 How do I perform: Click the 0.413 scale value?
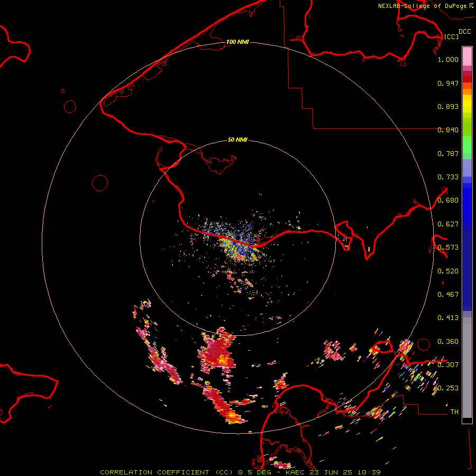448,318
